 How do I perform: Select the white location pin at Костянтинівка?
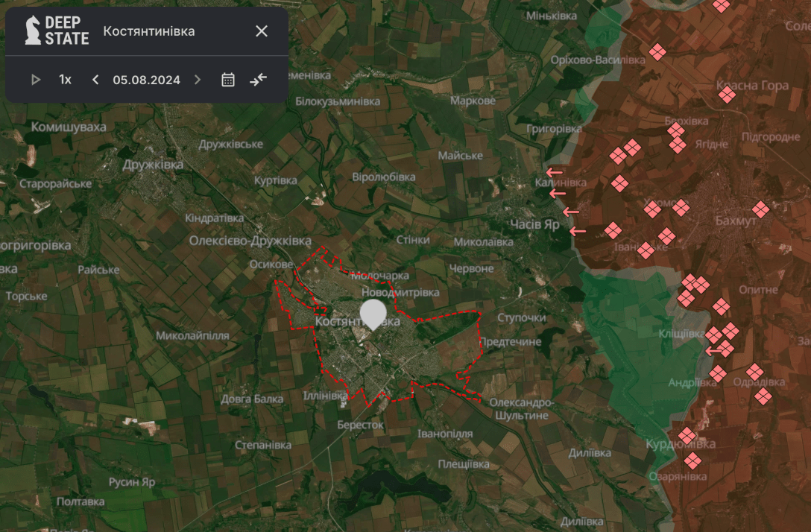[373, 314]
